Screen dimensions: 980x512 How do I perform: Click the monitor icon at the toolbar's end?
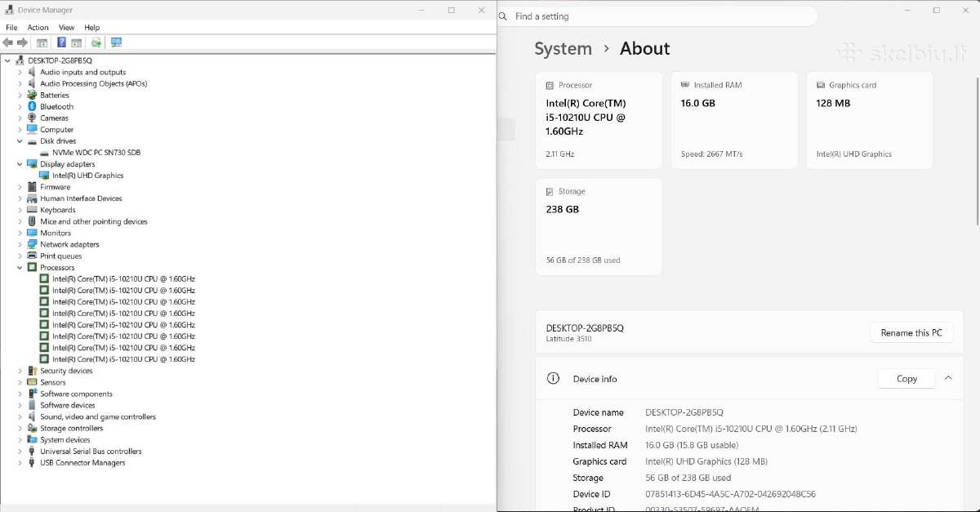(116, 42)
